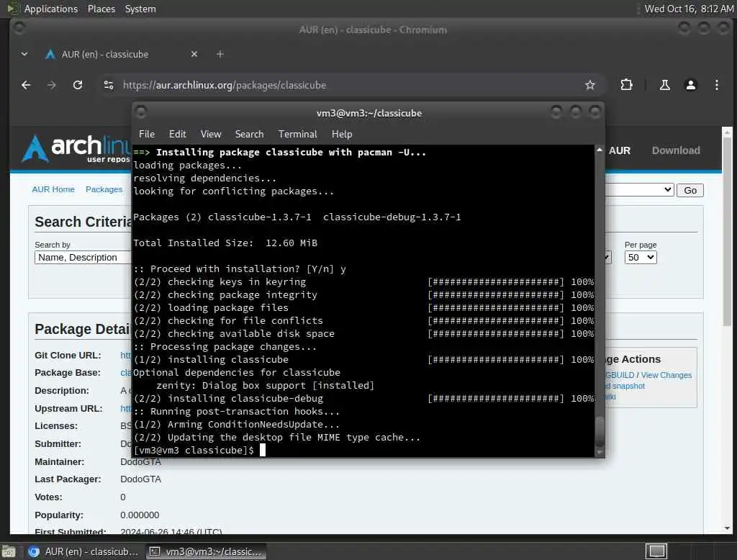The image size is (737, 560).
Task: Click the Chromium icon in the taskbar
Action: click(x=33, y=551)
